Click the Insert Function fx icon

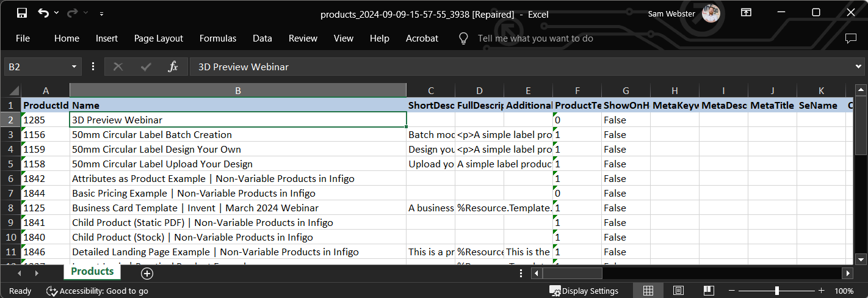tap(173, 67)
